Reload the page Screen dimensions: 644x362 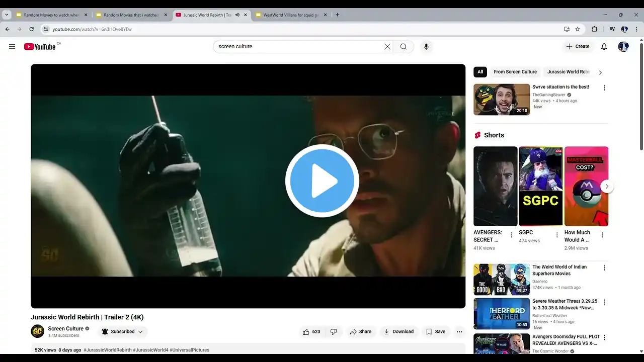31,29
